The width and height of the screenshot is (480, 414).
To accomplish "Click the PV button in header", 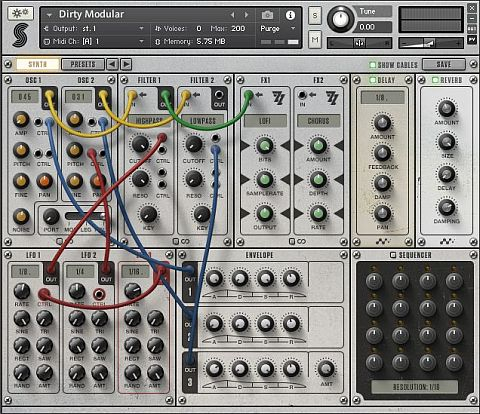I will coord(472,39).
